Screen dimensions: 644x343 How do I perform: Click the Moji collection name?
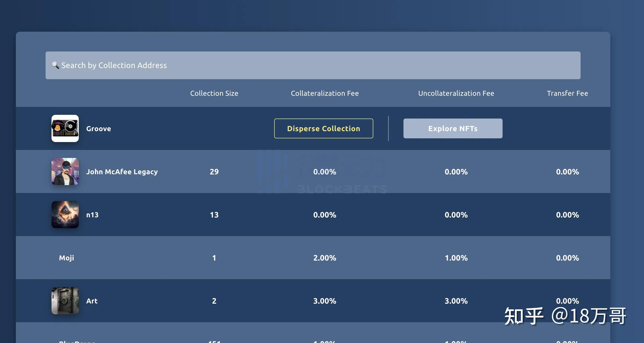(x=66, y=258)
